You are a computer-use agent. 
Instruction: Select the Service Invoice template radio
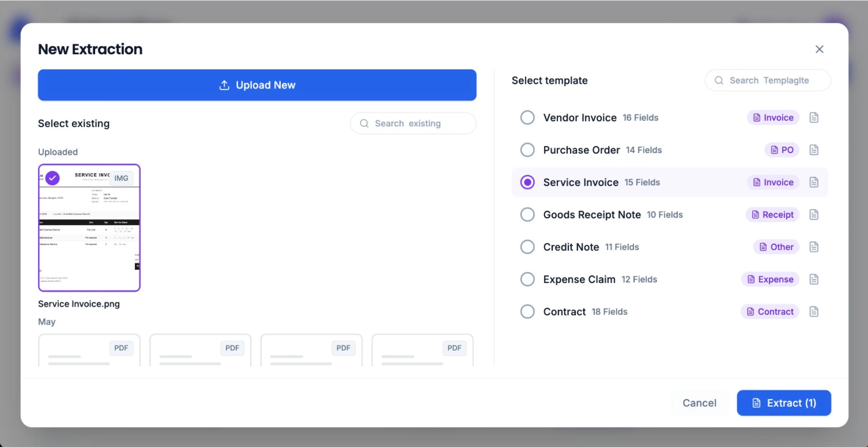(x=527, y=182)
